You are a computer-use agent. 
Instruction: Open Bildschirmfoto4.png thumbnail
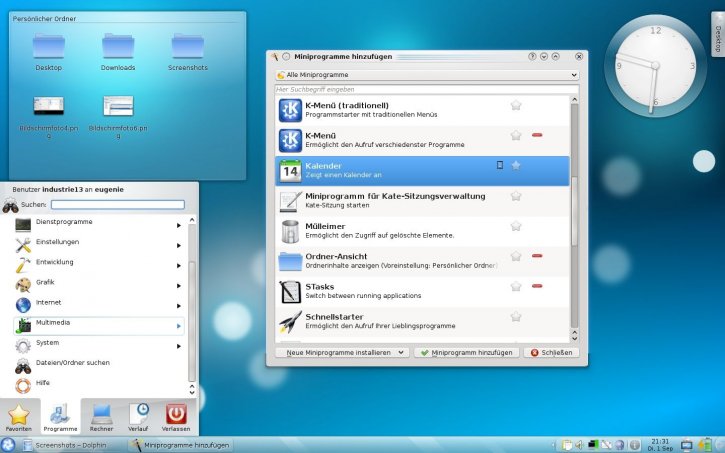click(x=49, y=106)
